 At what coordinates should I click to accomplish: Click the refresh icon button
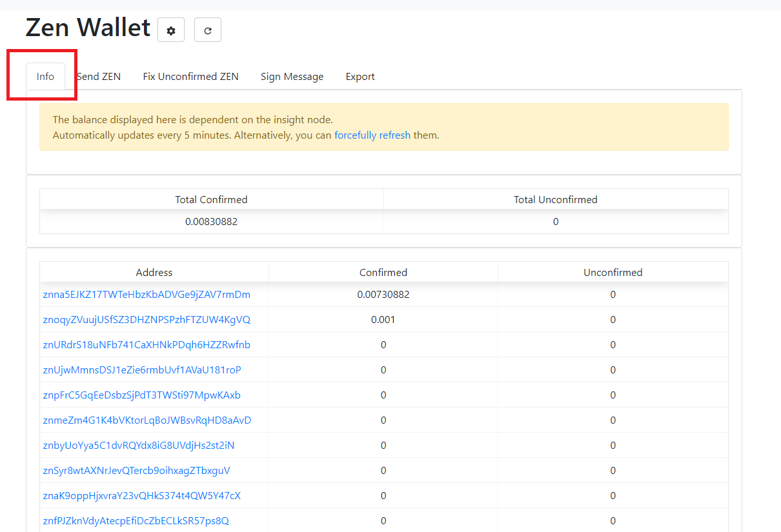coord(208,30)
